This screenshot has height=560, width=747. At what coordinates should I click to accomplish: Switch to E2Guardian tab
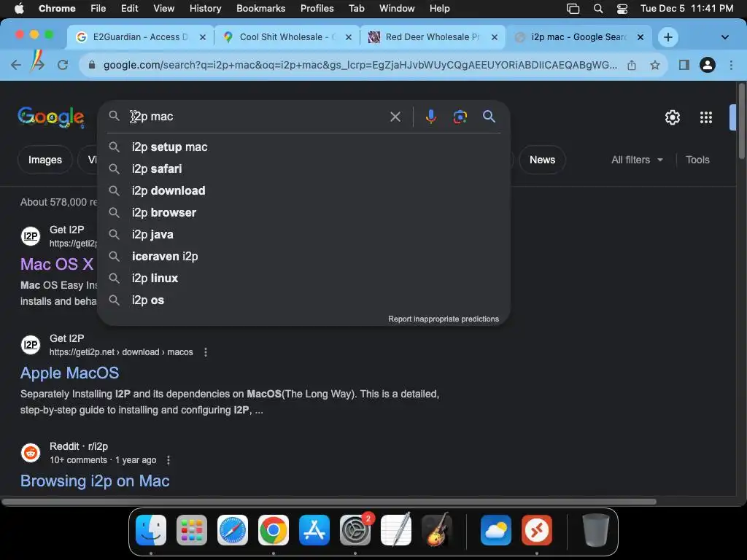click(x=141, y=37)
